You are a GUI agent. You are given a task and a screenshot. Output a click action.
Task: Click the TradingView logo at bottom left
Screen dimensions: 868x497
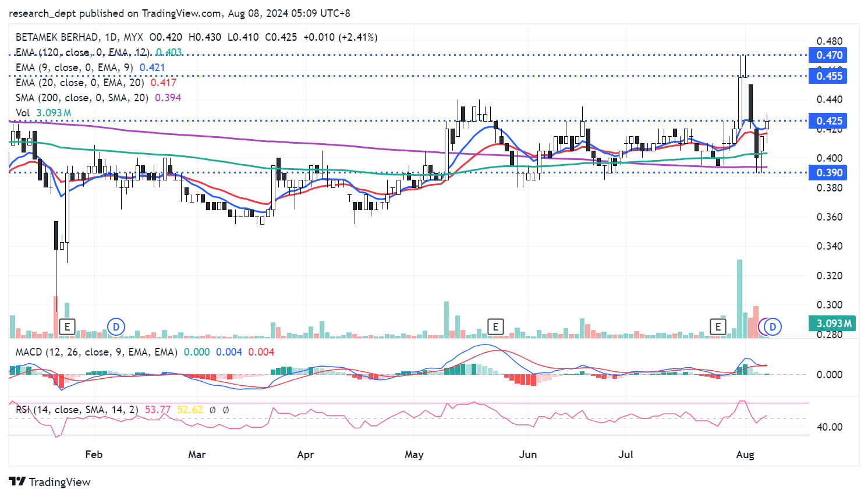pyautogui.click(x=50, y=482)
